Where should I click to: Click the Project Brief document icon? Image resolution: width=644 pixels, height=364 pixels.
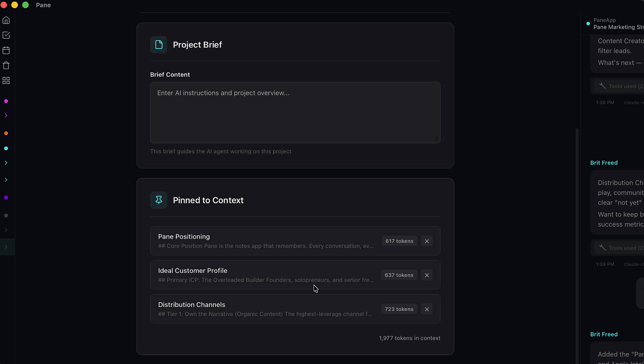point(159,45)
